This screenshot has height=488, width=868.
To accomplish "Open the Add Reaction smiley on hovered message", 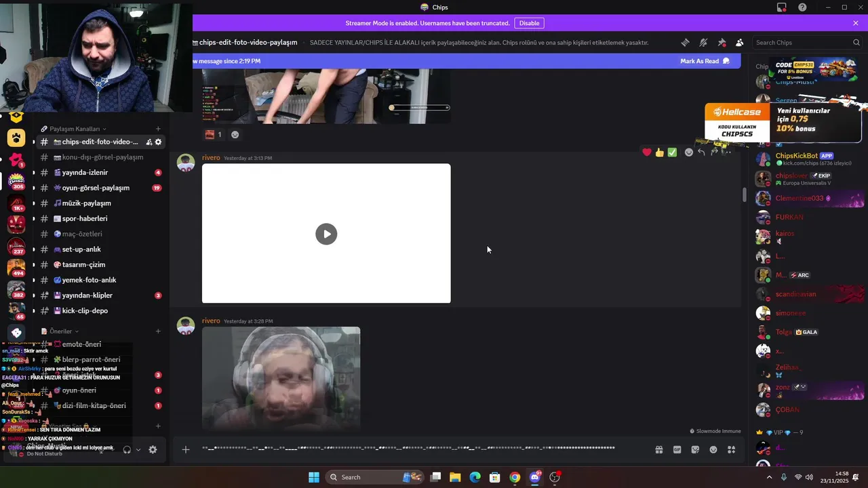I will [689, 152].
